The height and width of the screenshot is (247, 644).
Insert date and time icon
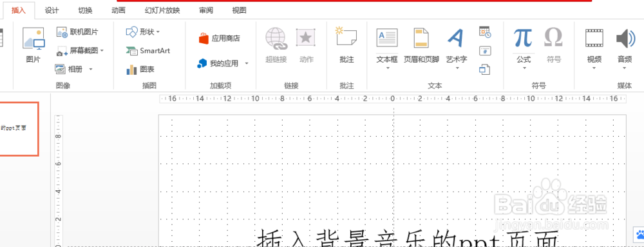(x=485, y=32)
